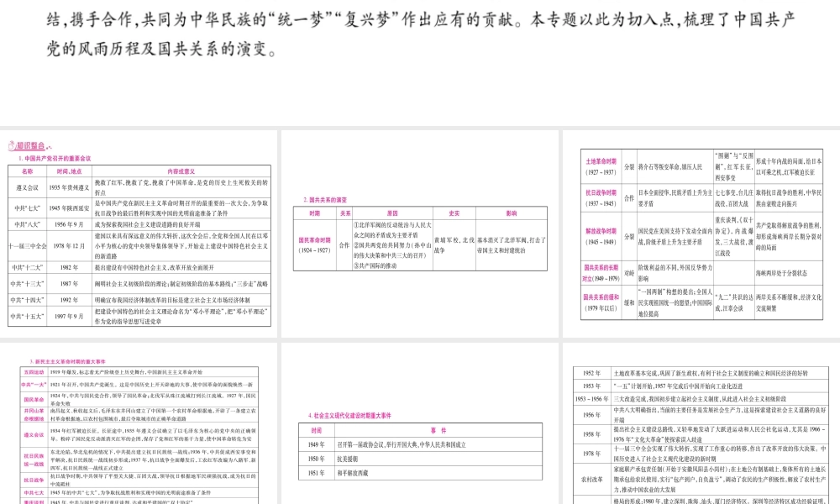
Task: Select the 国民革命时期 cell
Action: 314,244
